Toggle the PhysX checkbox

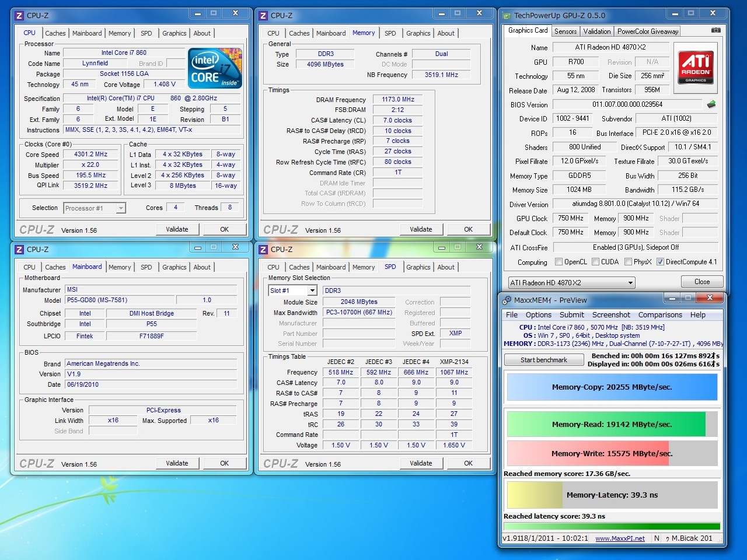tap(628, 262)
